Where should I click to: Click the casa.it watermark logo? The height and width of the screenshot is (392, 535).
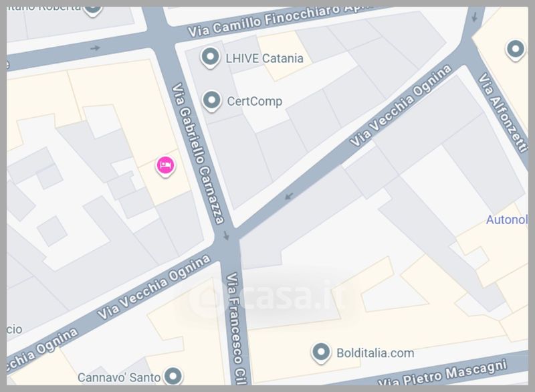click(x=269, y=297)
